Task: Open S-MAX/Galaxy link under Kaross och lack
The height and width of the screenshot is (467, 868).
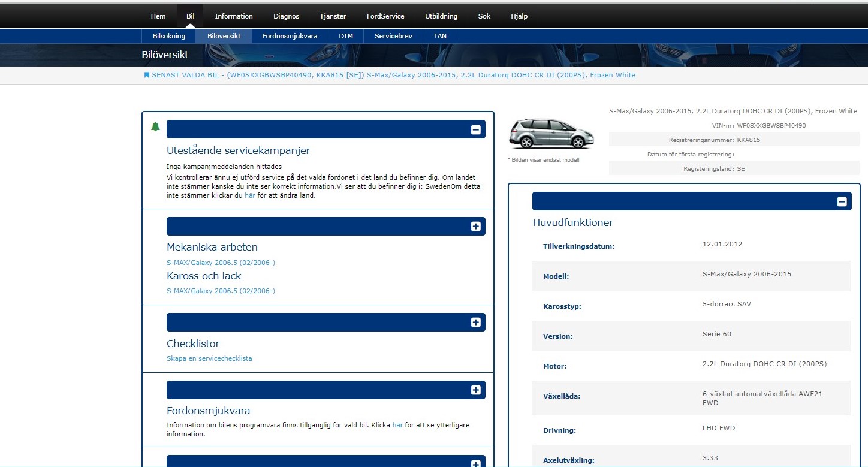Action: (x=221, y=291)
